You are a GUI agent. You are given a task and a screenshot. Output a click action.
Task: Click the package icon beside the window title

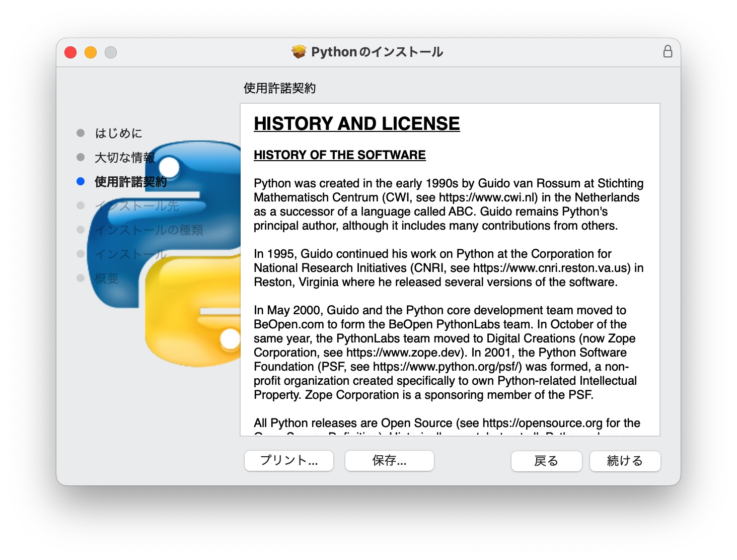click(x=299, y=52)
